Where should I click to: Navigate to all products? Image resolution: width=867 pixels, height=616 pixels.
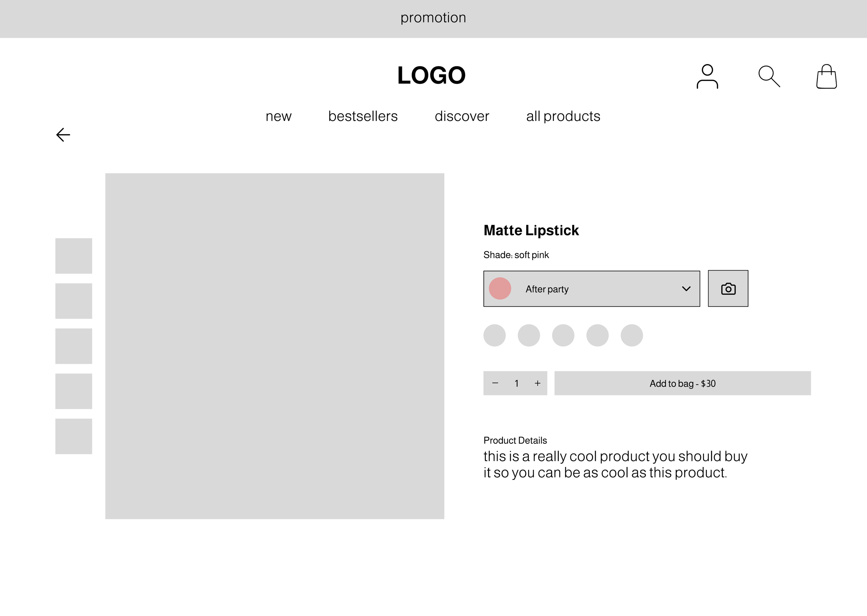click(563, 116)
